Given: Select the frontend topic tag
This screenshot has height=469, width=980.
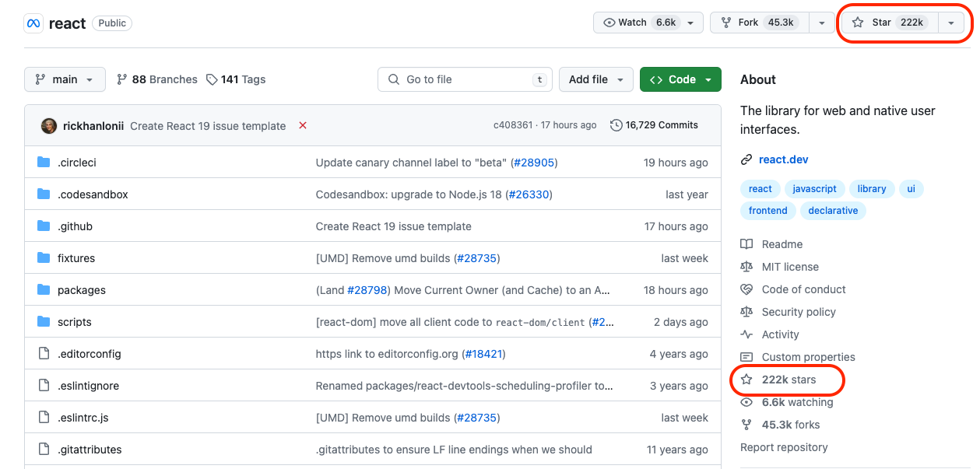Looking at the screenshot, I should tap(768, 211).
